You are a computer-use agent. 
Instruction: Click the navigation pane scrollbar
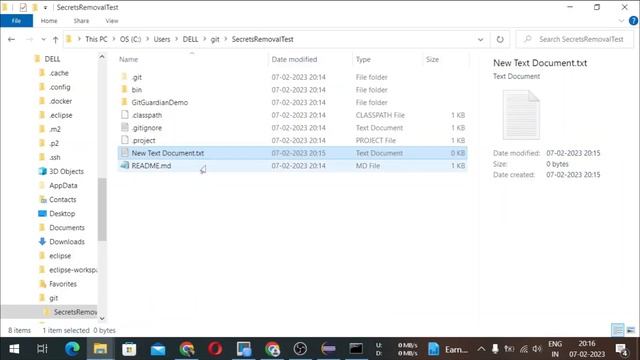click(x=102, y=209)
